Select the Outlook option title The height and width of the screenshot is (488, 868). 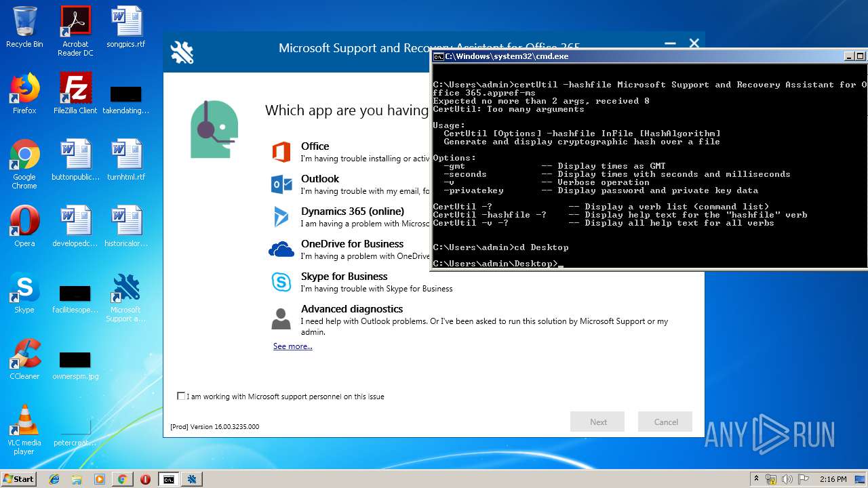click(x=320, y=178)
